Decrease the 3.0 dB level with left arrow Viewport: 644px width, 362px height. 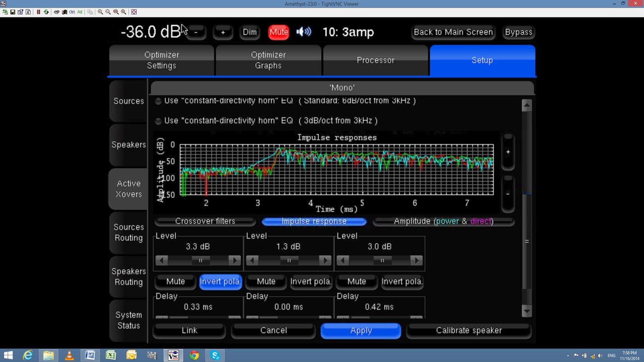point(343,260)
